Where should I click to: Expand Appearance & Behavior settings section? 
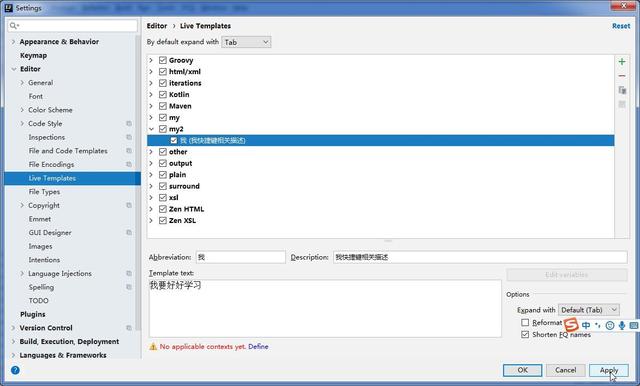(x=13, y=42)
